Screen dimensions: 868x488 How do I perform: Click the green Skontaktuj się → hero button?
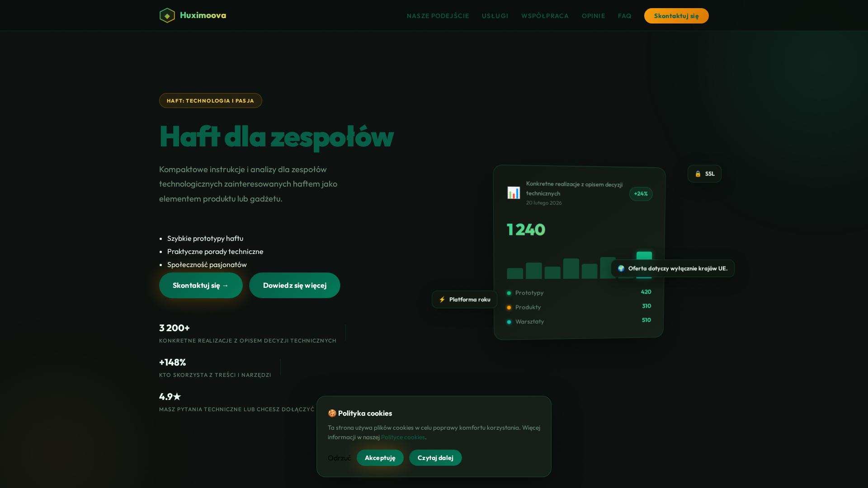click(x=201, y=285)
